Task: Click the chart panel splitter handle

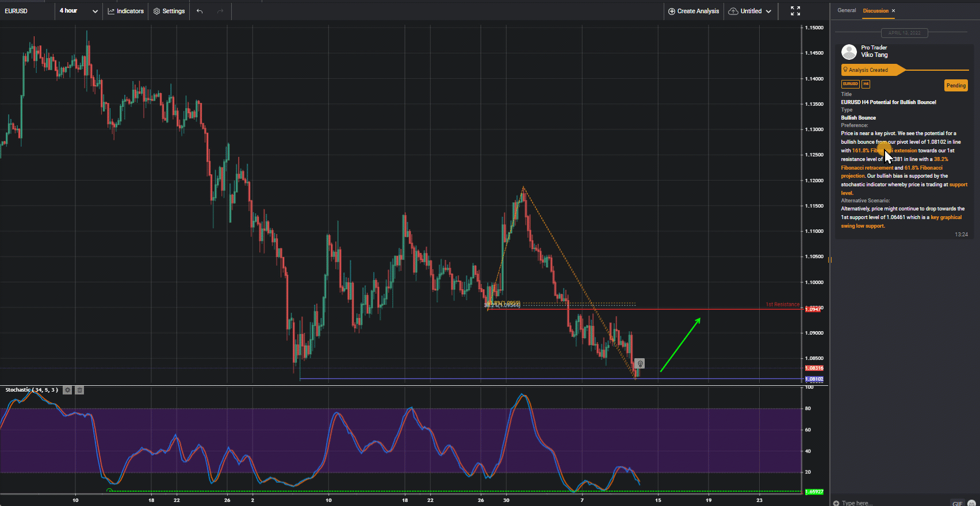Action: pos(830,260)
